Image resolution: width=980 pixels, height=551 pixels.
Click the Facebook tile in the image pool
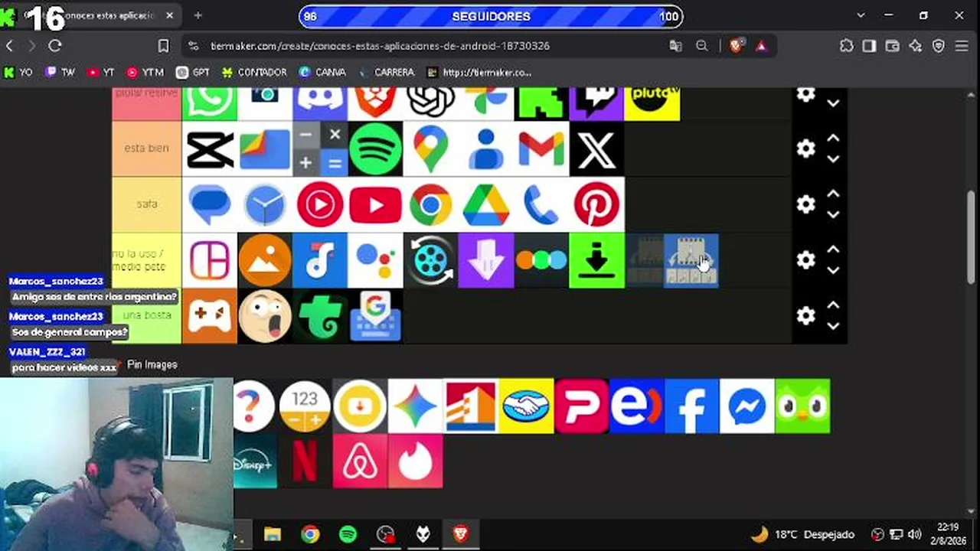tap(691, 406)
